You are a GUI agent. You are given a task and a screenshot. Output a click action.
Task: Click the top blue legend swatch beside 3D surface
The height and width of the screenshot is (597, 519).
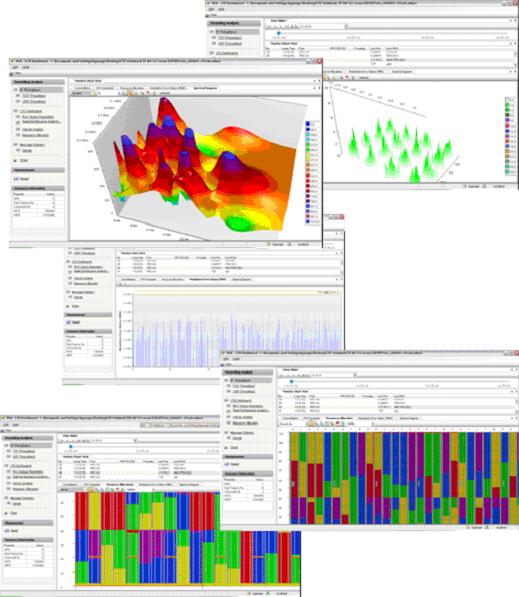coord(308,124)
